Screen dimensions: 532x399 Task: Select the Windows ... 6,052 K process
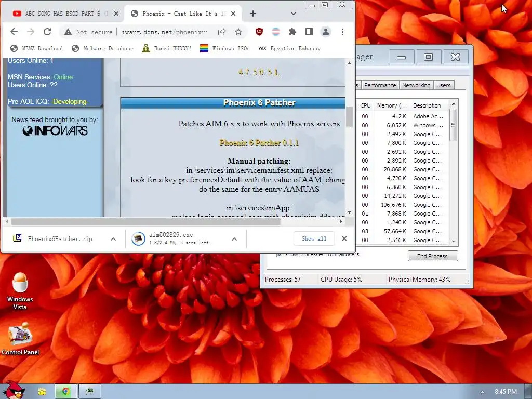(403, 125)
